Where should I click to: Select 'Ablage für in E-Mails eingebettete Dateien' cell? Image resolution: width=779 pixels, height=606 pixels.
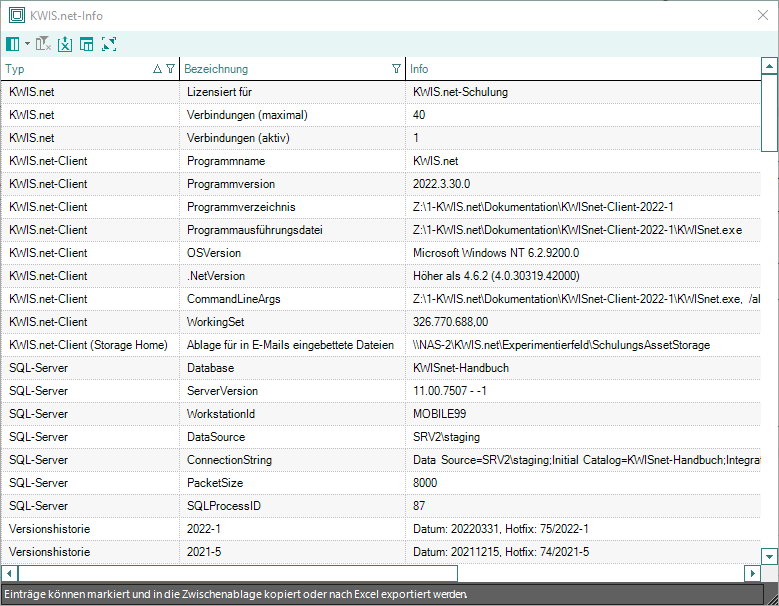(x=292, y=345)
